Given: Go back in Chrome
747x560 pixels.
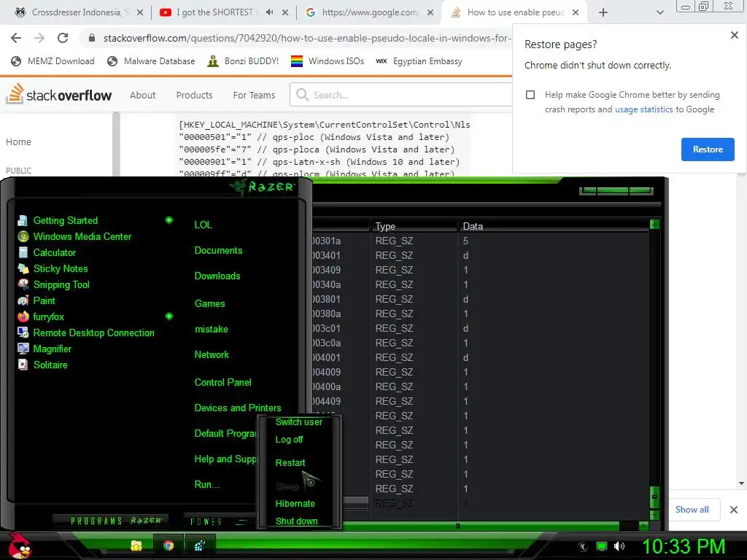Looking at the screenshot, I should [x=16, y=38].
